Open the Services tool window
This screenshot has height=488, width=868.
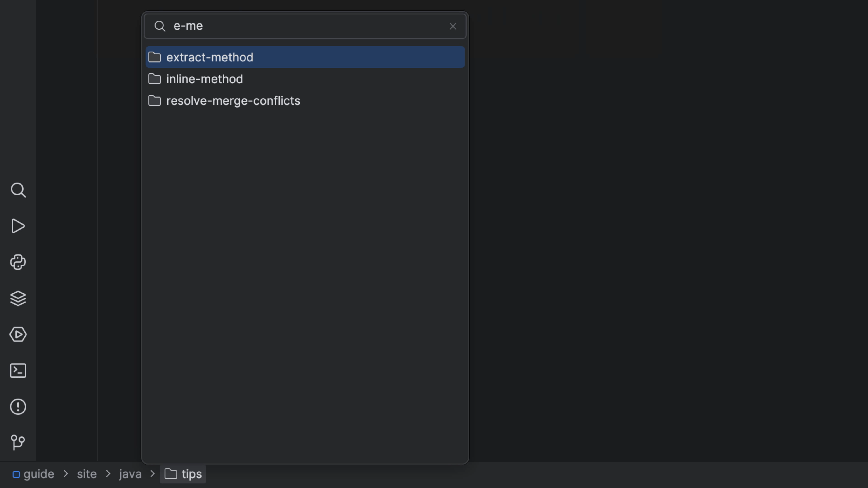(x=18, y=334)
